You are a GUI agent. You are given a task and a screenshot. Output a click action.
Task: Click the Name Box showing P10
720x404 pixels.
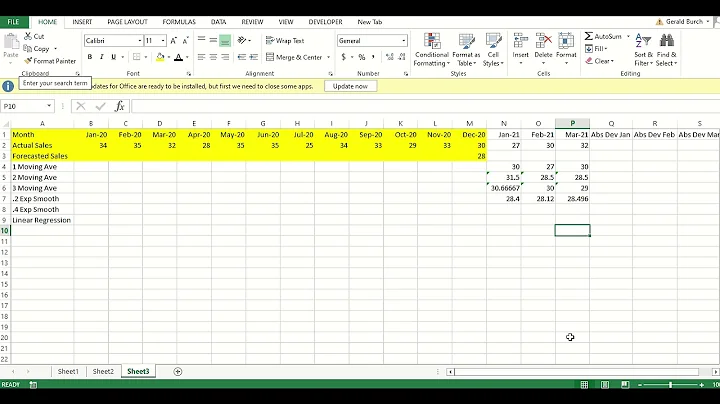[x=27, y=107]
